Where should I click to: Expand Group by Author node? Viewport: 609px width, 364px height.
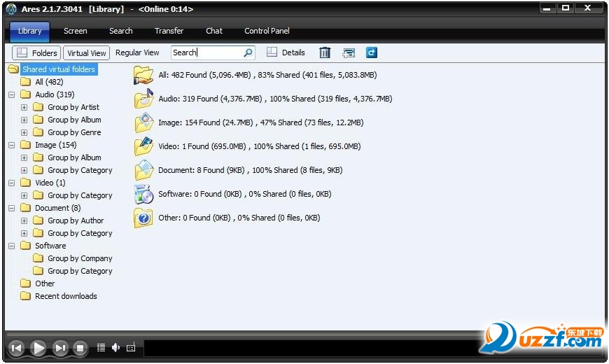tap(24, 220)
